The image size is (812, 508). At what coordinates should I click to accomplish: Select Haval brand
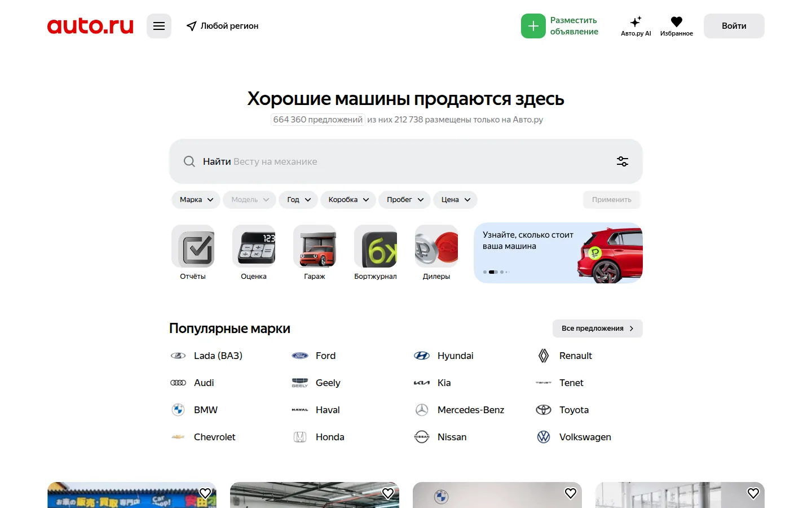click(x=316, y=410)
